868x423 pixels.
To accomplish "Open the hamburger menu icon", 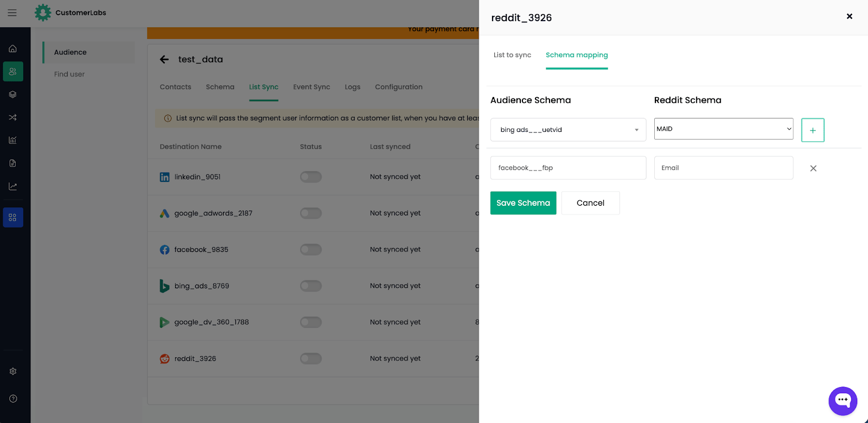I will (x=12, y=12).
